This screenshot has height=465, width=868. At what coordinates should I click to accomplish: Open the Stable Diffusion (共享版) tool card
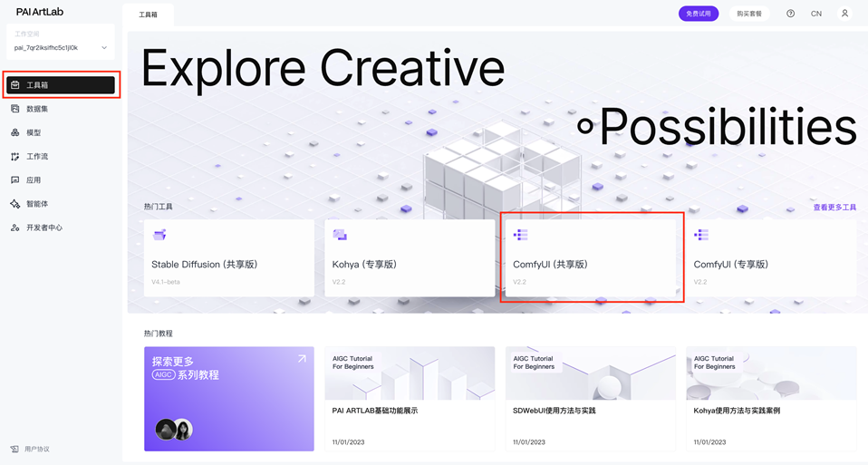(229, 258)
